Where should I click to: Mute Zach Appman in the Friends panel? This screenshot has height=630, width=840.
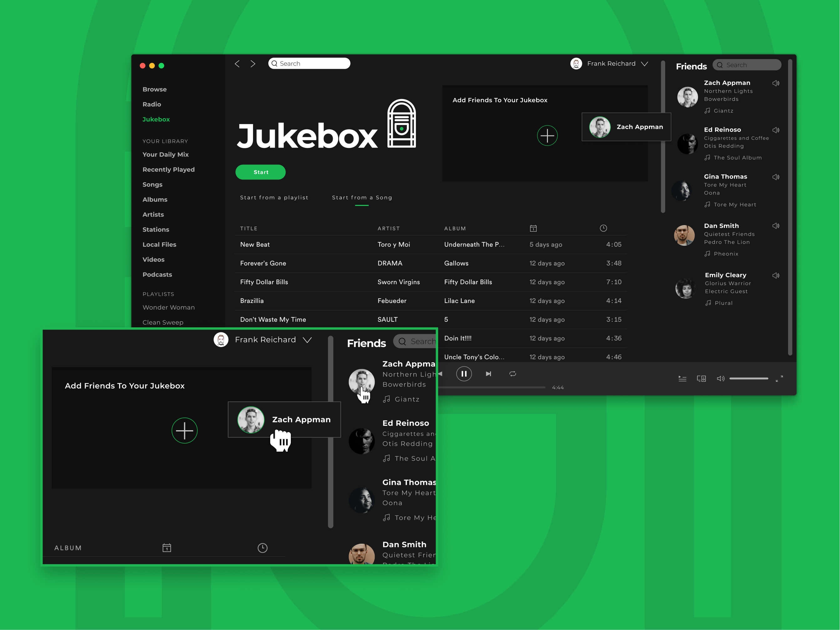click(x=776, y=83)
